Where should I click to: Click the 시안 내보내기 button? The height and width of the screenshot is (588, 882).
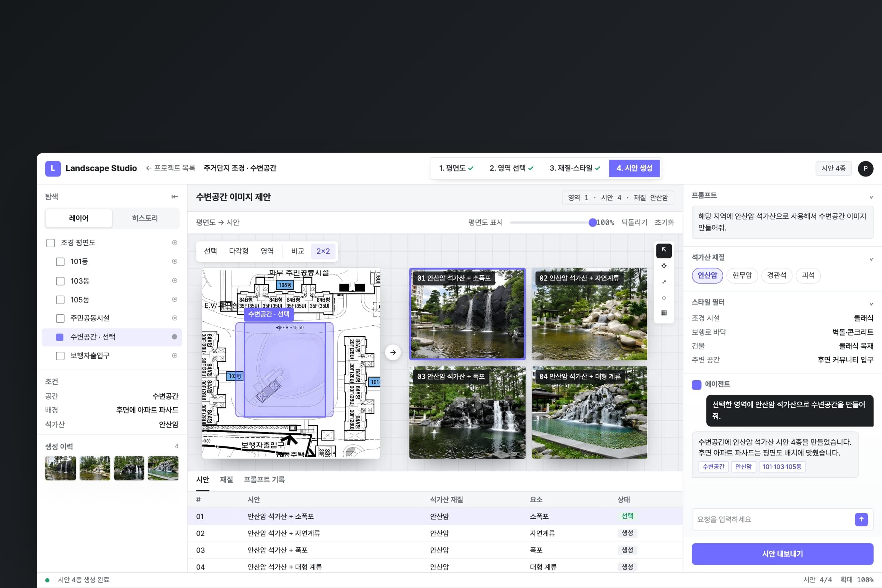[782, 554]
